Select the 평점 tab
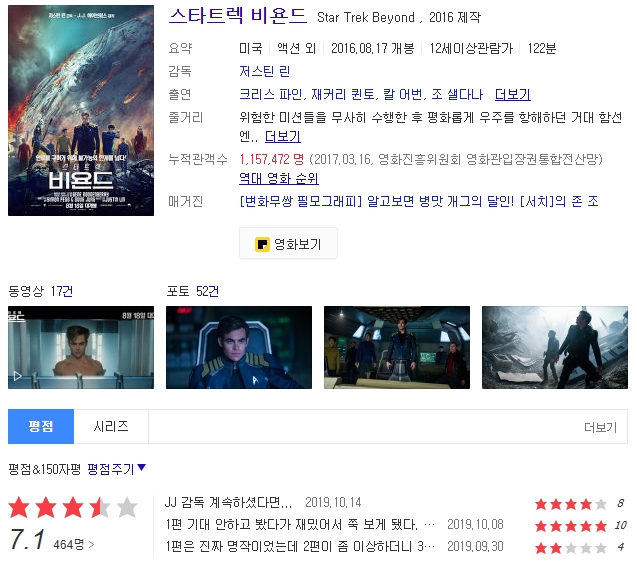Screen dimensions: 637x564 pos(41,426)
